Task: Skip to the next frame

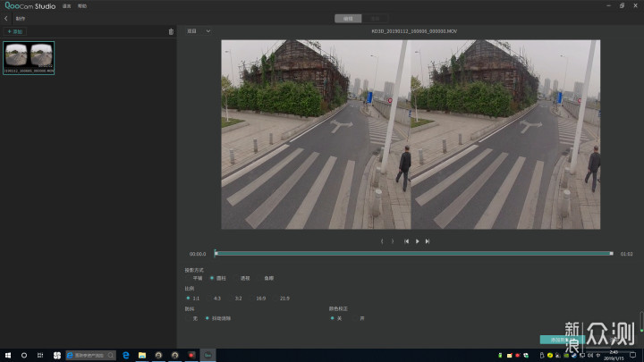Action: 428,241
